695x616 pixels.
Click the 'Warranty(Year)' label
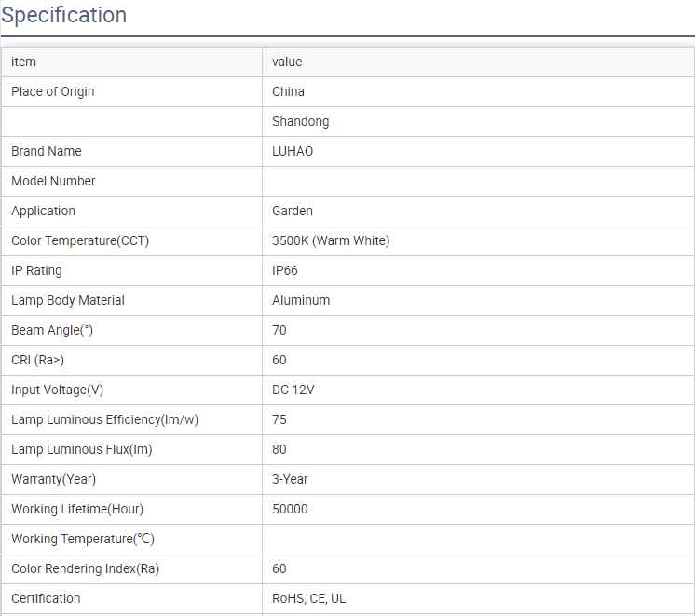coord(54,479)
